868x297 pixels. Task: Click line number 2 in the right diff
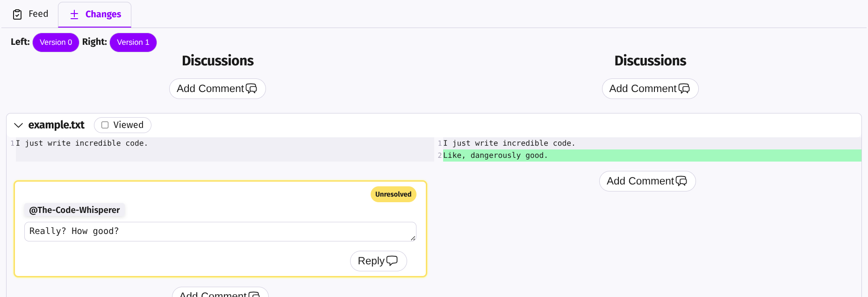(439, 156)
